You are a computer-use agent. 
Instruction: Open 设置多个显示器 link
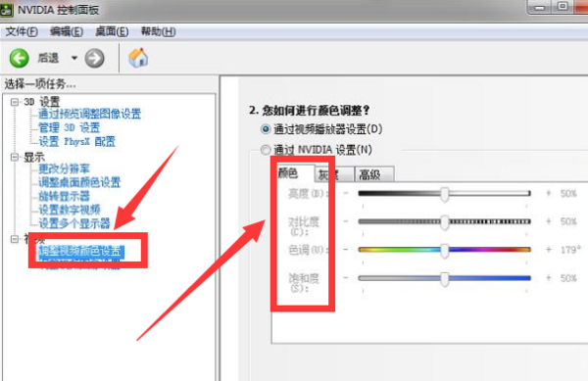(x=74, y=223)
